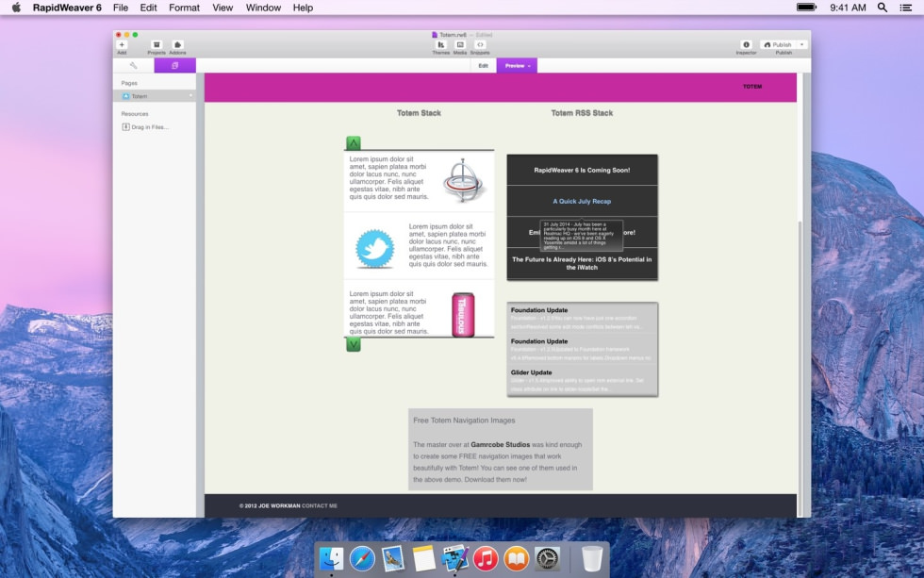The image size is (924, 578).
Task: Open the View menu
Action: 223,8
